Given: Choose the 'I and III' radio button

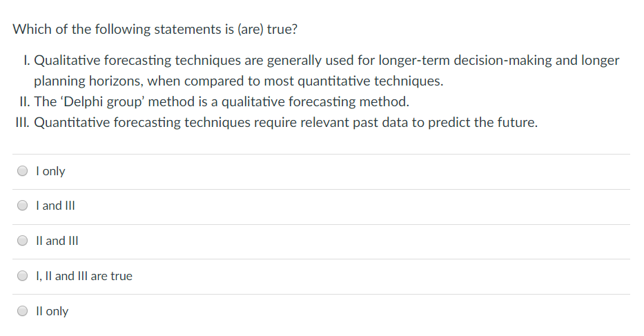Looking at the screenshot, I should pyautogui.click(x=23, y=206).
